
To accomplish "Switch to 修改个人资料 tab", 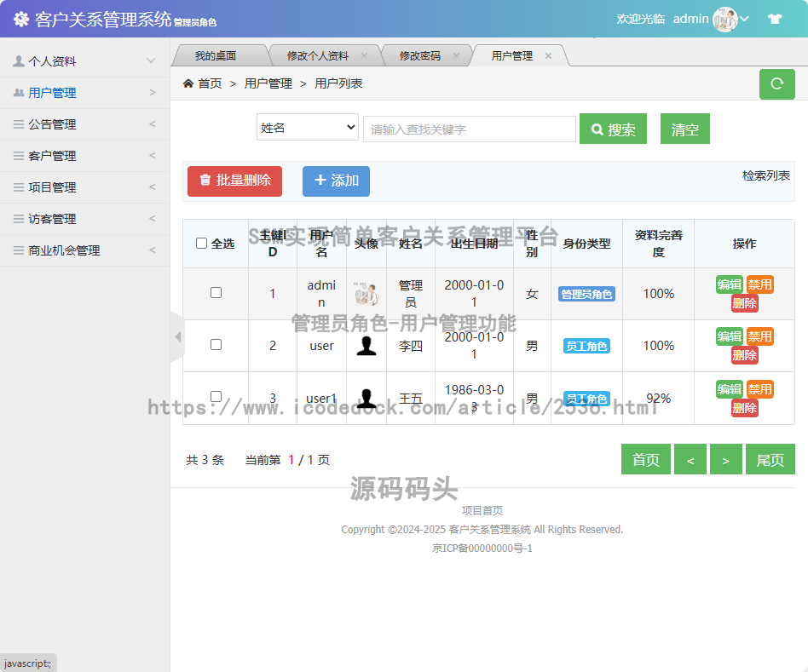I will click(317, 55).
